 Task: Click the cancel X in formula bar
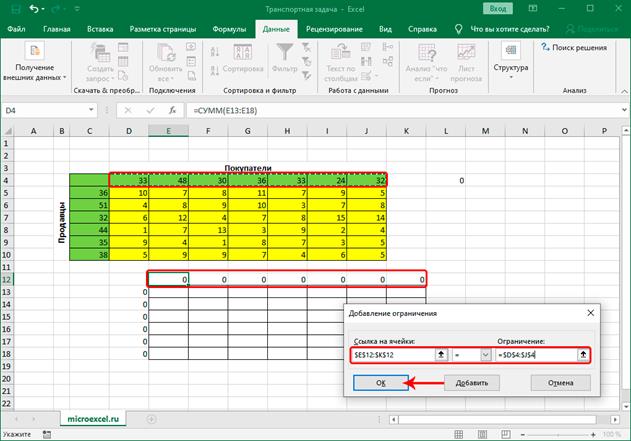128,110
